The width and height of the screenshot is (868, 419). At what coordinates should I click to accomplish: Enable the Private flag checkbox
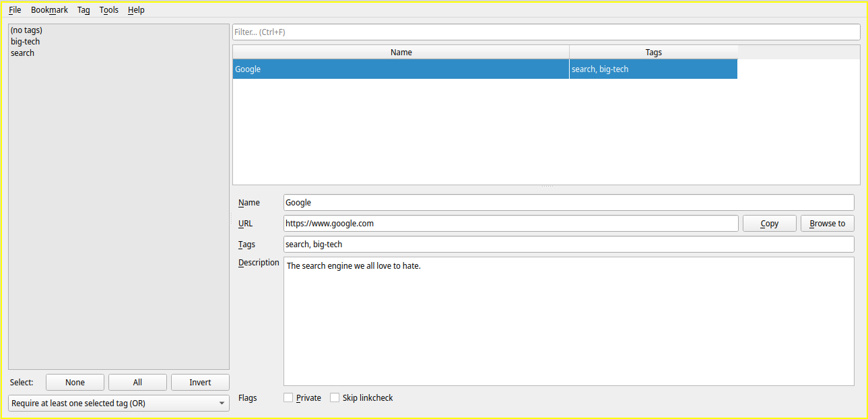(288, 397)
